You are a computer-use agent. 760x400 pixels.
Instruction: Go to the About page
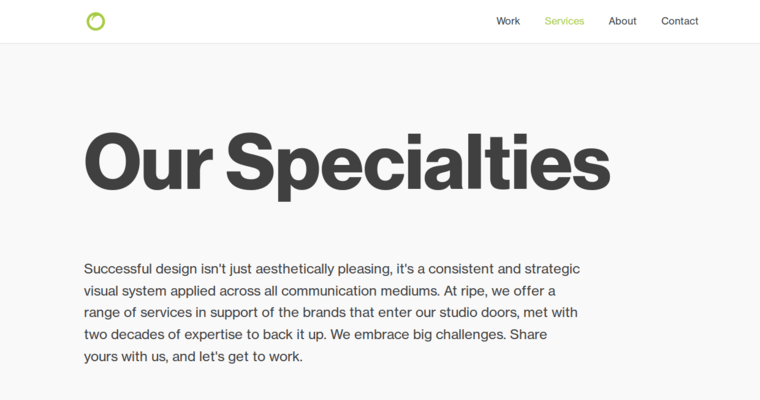(622, 21)
